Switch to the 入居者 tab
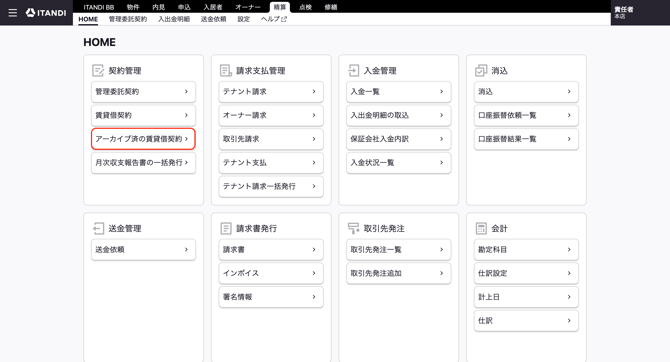Viewport: 670px width, 362px height. tap(213, 7)
